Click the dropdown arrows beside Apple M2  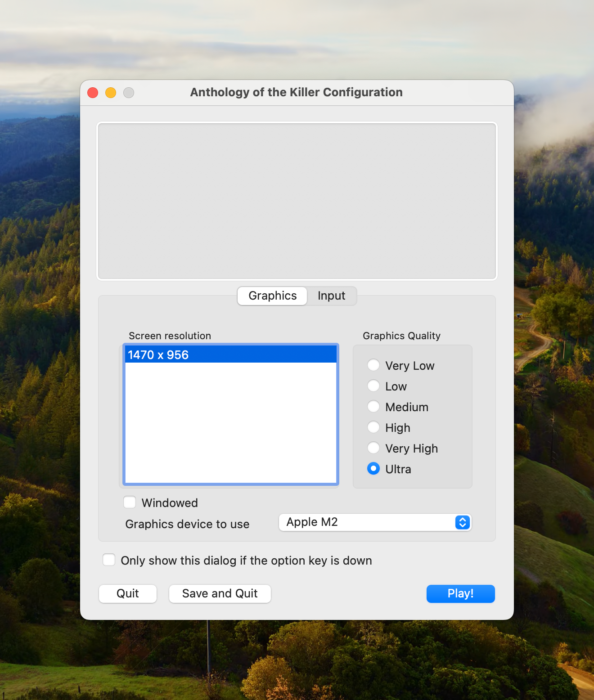[x=463, y=522]
